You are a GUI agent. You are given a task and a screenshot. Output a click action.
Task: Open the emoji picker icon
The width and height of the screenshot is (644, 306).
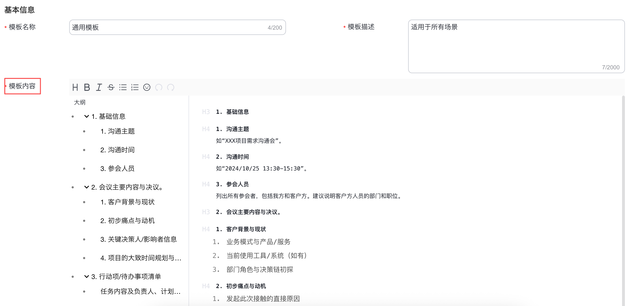click(147, 87)
